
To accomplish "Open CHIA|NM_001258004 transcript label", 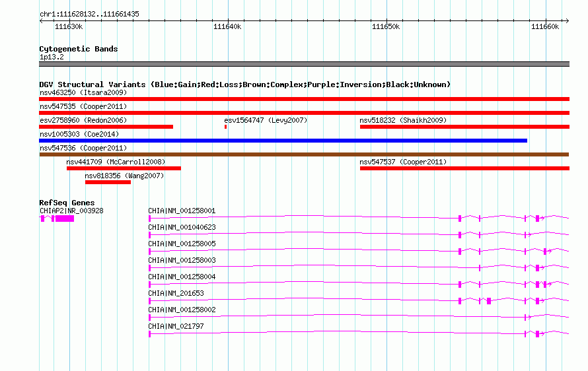I will click(x=182, y=277).
